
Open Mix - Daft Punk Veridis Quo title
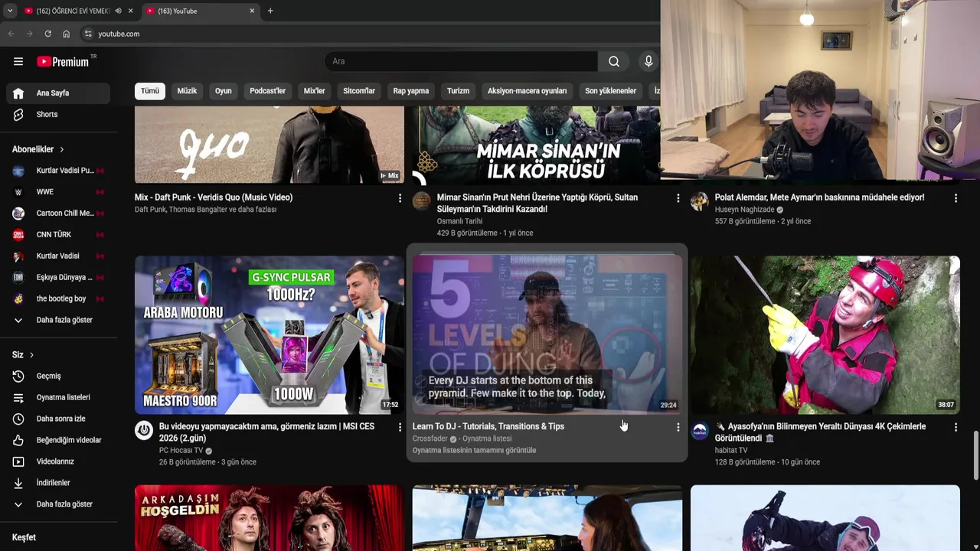pos(214,197)
